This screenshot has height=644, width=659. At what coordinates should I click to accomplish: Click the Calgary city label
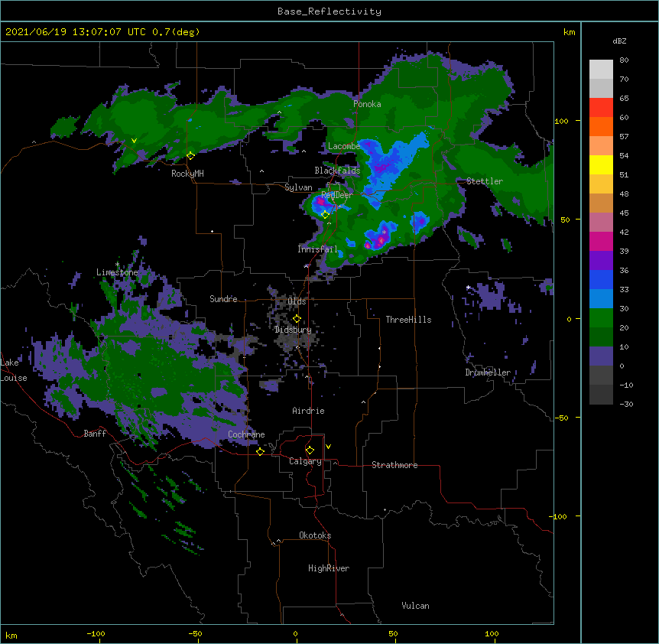point(305,461)
